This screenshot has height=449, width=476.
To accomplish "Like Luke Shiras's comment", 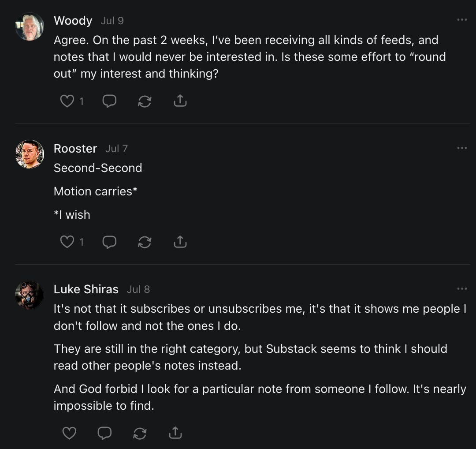I will coord(69,433).
